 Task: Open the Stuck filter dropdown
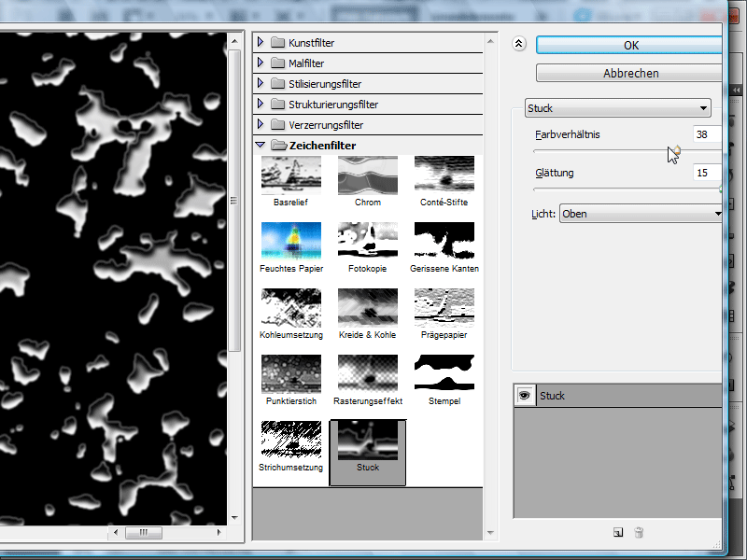click(x=618, y=108)
